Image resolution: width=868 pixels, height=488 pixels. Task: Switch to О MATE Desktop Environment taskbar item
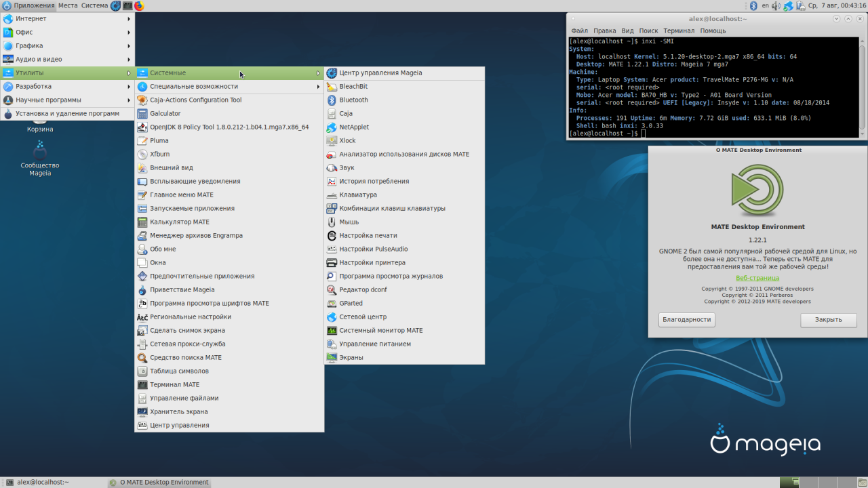pos(159,483)
